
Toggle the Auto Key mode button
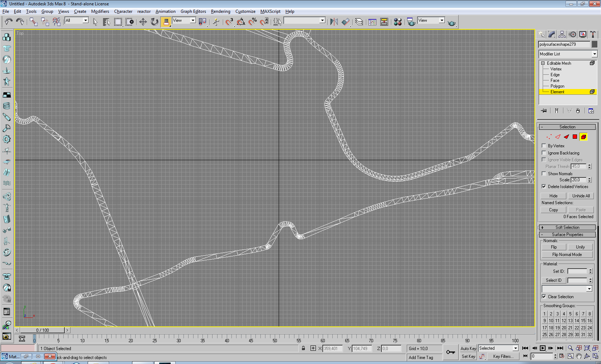coord(468,349)
